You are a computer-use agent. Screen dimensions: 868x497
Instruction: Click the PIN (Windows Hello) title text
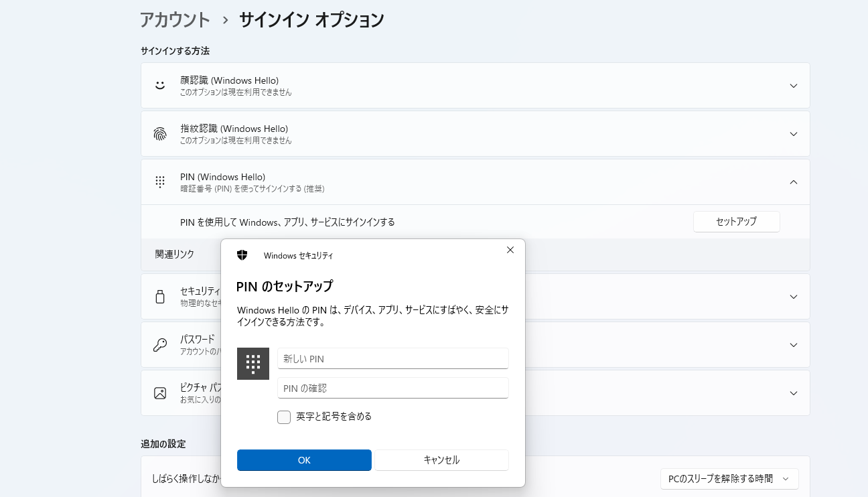(223, 177)
